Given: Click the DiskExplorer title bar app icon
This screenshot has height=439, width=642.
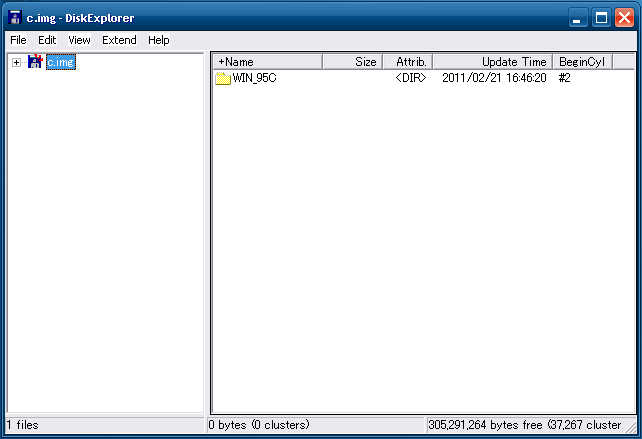Looking at the screenshot, I should pos(15,18).
